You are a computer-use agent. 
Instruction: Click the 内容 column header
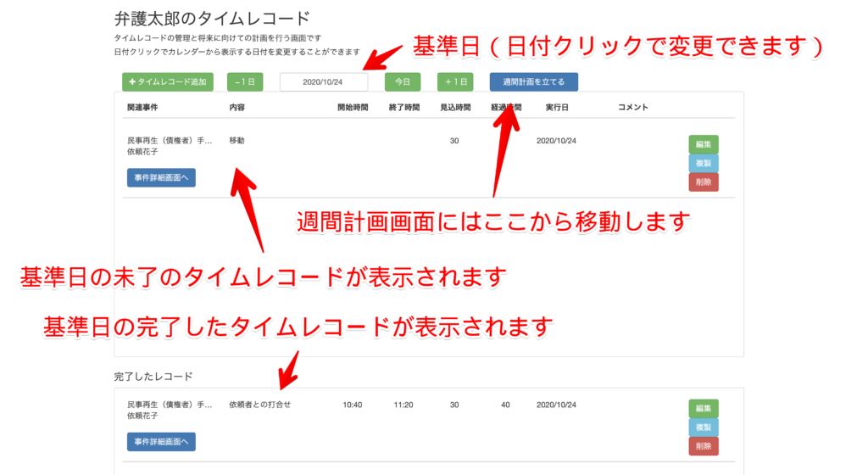tap(237, 108)
